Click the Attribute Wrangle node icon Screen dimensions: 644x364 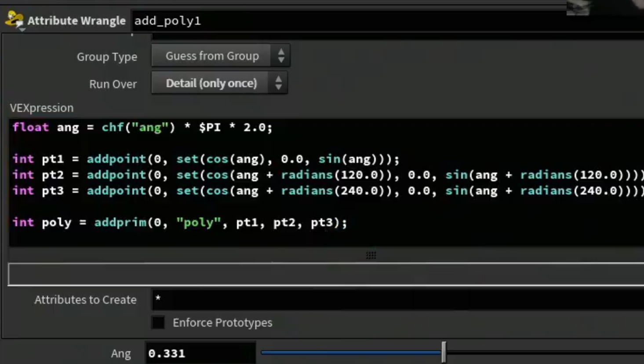point(15,20)
